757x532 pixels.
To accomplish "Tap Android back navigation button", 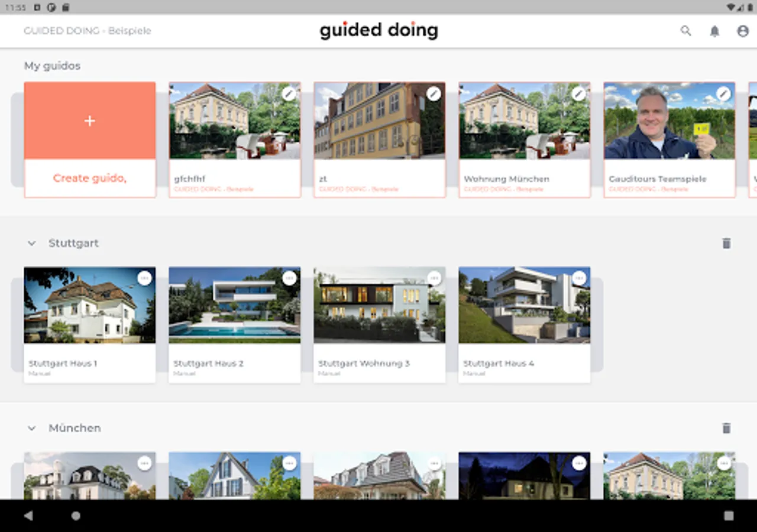I will [x=28, y=515].
